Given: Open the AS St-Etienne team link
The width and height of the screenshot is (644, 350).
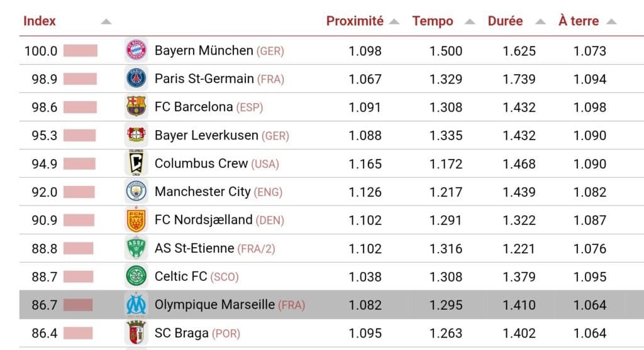Looking at the screenshot, I should (194, 248).
